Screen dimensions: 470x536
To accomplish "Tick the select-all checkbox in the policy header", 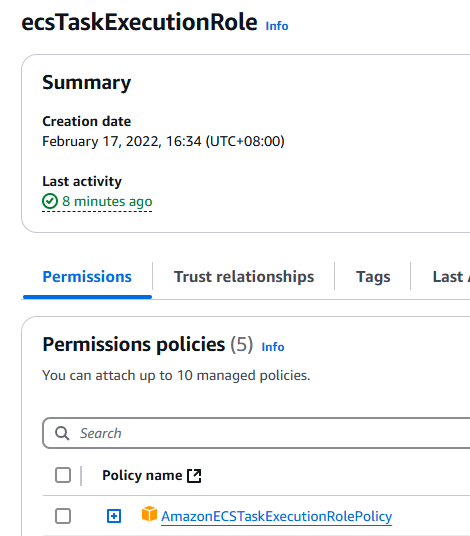I will click(x=63, y=475).
